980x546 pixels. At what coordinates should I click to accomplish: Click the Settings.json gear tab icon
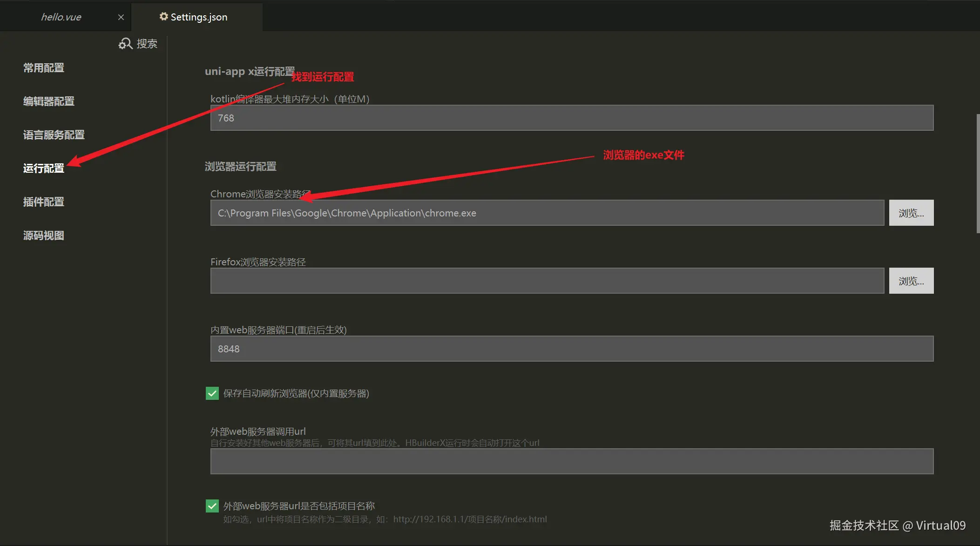pyautogui.click(x=163, y=17)
